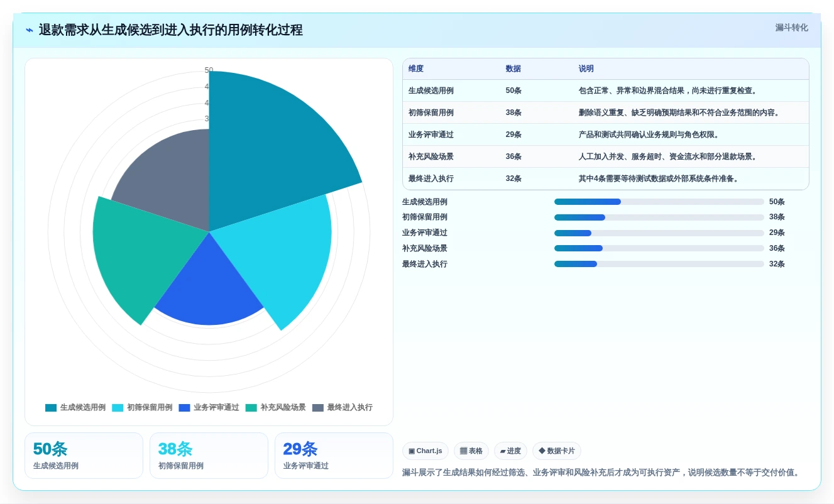
Task: Click the 补充风险场景 legend label
Action: click(x=283, y=407)
